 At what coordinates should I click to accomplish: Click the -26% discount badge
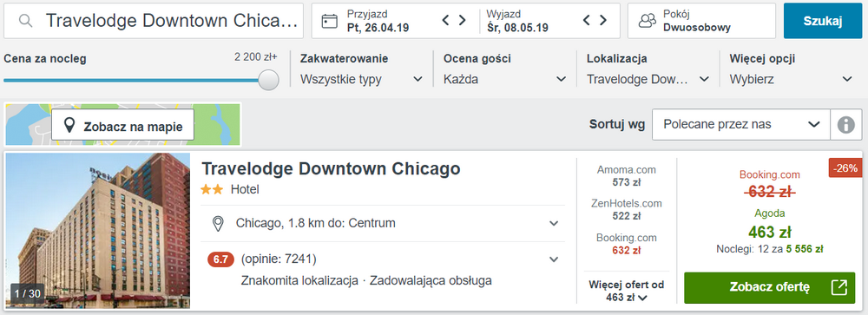click(845, 168)
